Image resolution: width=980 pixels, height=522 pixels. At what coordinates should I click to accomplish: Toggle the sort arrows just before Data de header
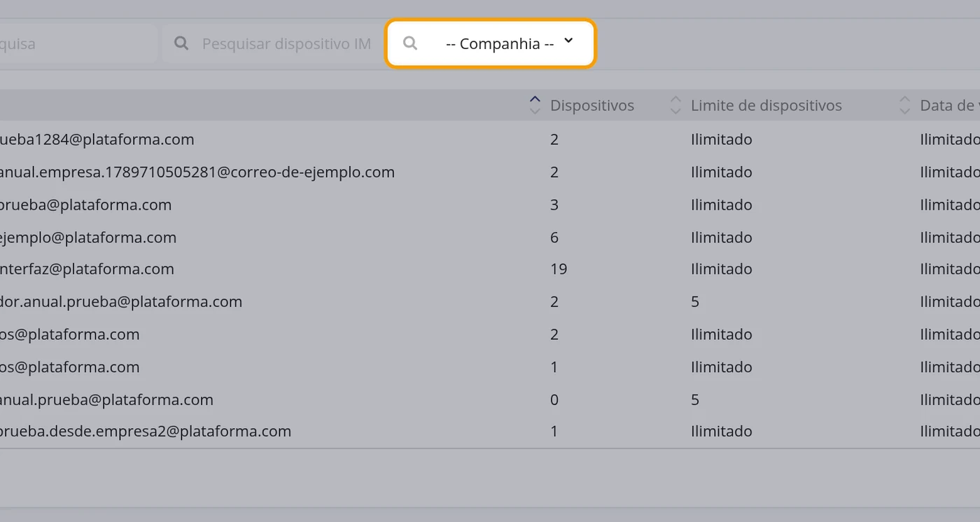coord(904,105)
